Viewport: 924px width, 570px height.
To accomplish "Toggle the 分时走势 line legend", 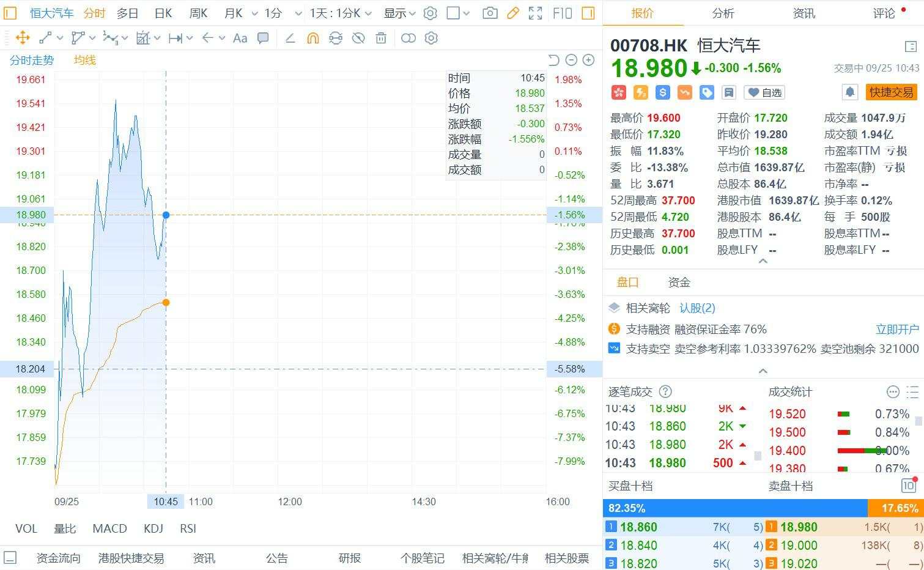I will pos(32,60).
